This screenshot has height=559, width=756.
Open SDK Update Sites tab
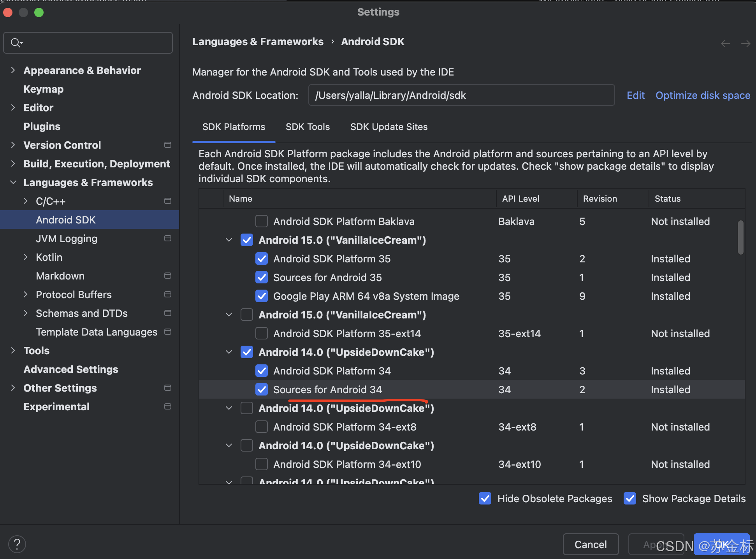389,127
